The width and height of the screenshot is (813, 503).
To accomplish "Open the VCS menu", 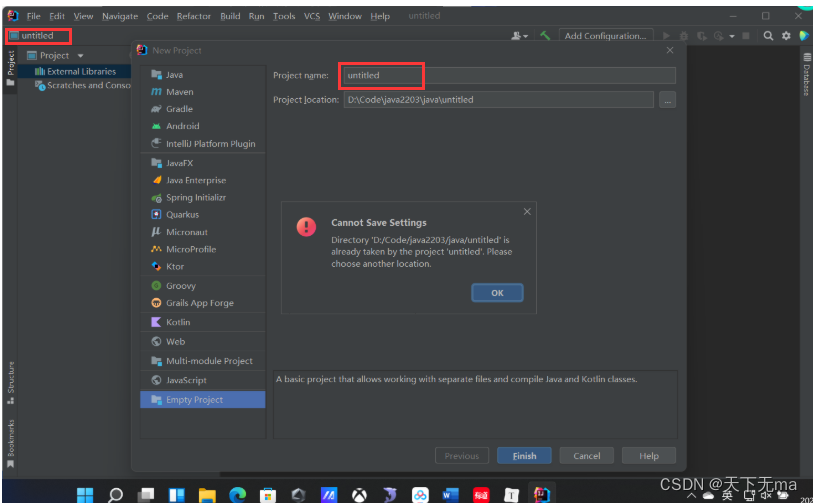I will [312, 16].
